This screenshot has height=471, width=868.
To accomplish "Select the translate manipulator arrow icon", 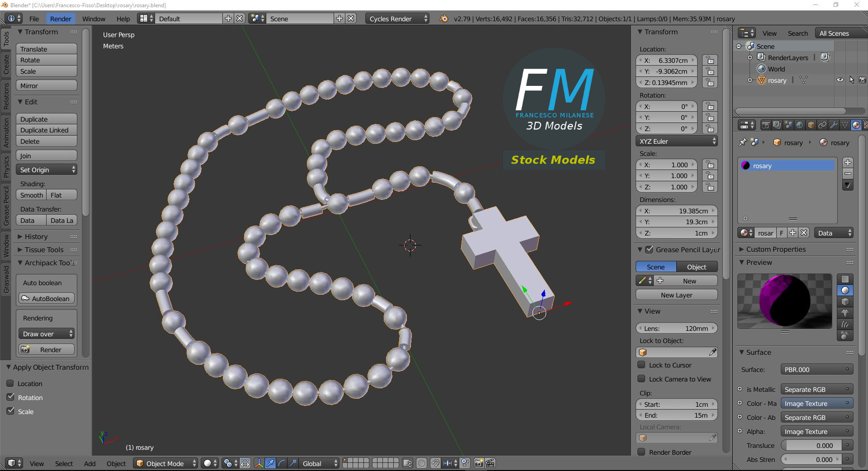I will click(270, 463).
